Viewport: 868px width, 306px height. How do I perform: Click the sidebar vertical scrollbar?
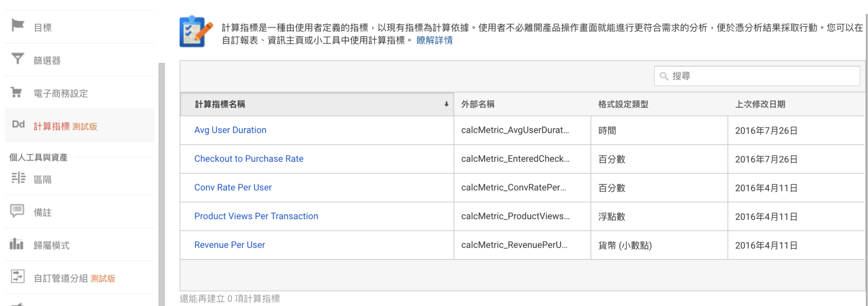tap(161, 184)
